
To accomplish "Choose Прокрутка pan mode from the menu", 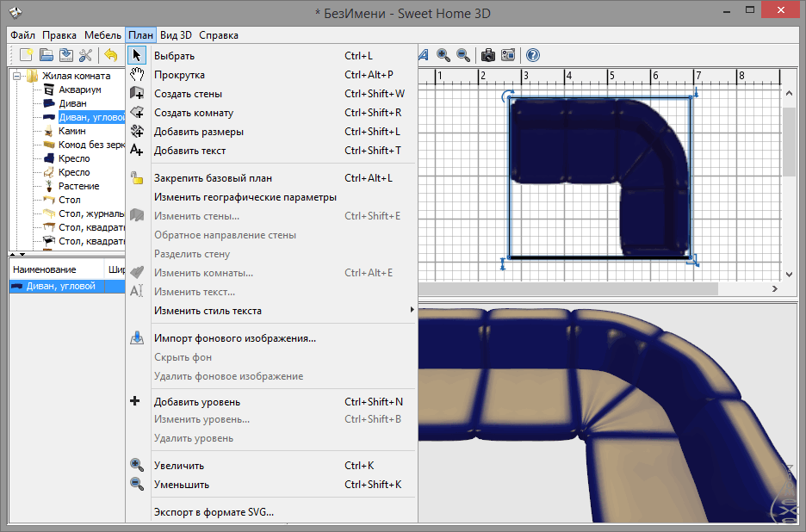I will [x=271, y=75].
